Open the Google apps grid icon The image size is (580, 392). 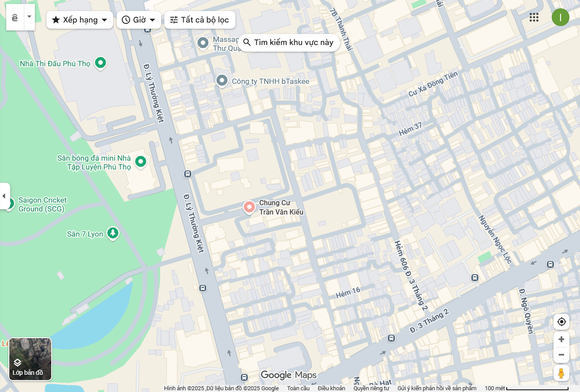click(x=534, y=17)
